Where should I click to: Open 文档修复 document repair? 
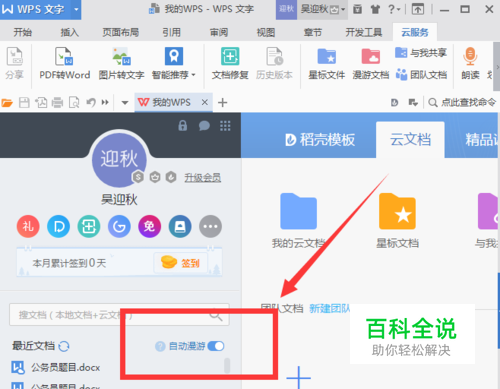[x=230, y=63]
